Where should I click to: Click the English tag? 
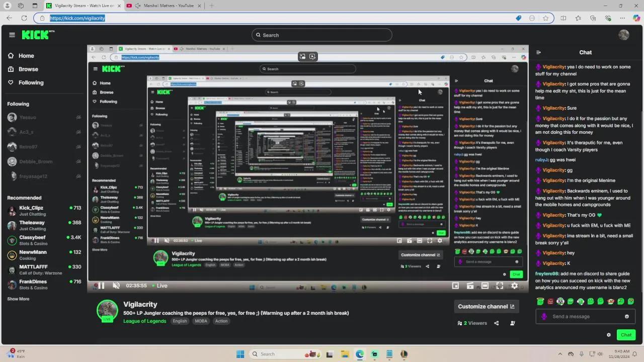(180, 321)
